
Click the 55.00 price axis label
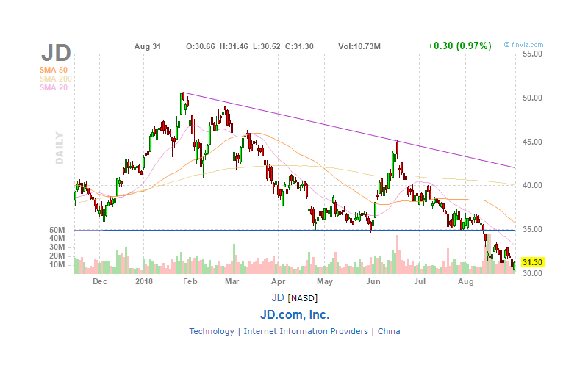(532, 54)
